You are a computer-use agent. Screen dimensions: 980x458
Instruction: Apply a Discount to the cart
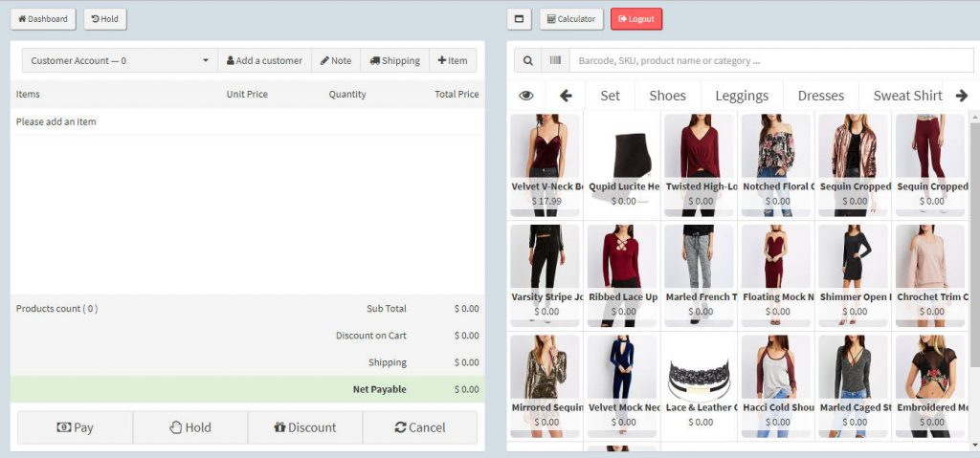tap(305, 427)
